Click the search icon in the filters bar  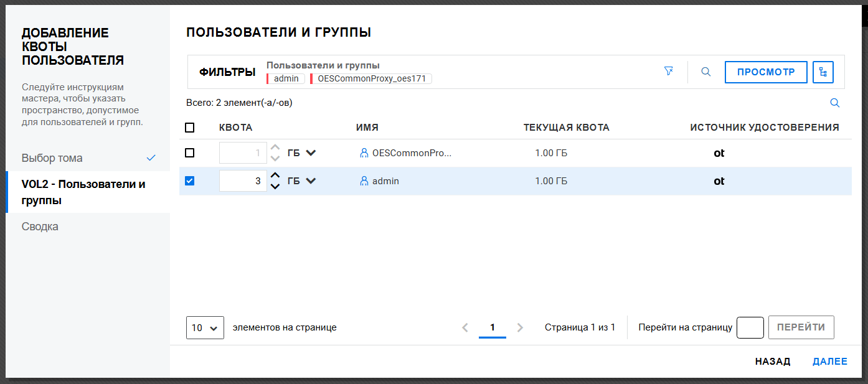705,72
